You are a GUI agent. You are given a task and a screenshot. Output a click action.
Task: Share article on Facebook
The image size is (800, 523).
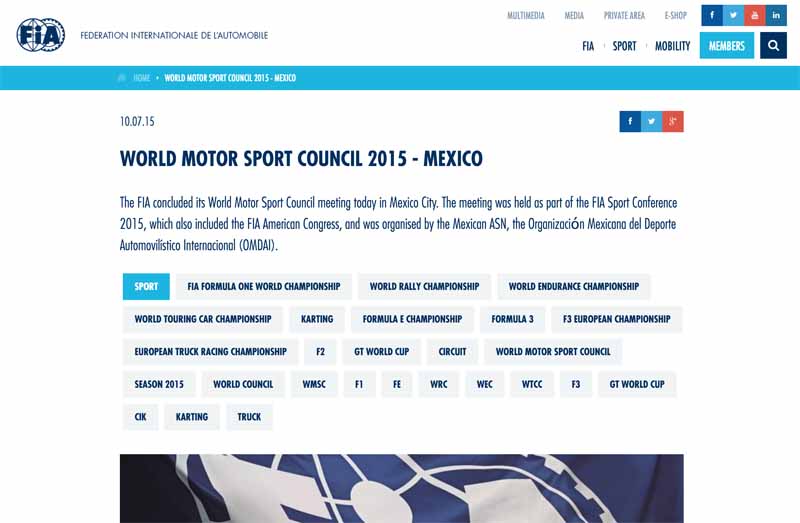[x=630, y=121]
